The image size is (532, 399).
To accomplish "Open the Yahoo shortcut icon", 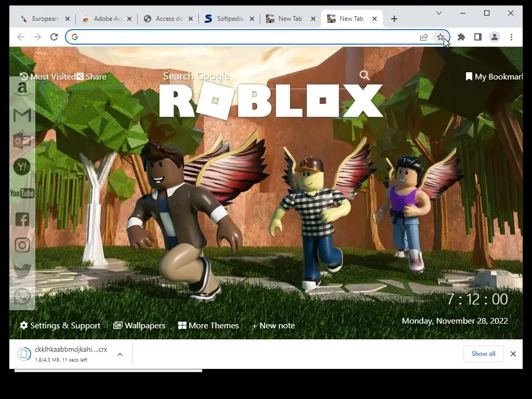I will [x=22, y=167].
